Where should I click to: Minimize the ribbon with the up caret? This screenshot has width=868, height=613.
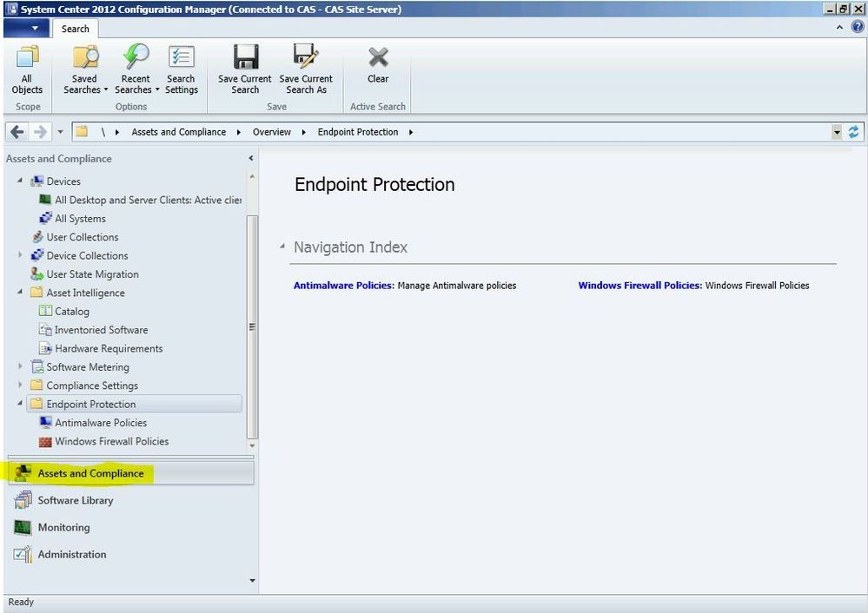840,27
